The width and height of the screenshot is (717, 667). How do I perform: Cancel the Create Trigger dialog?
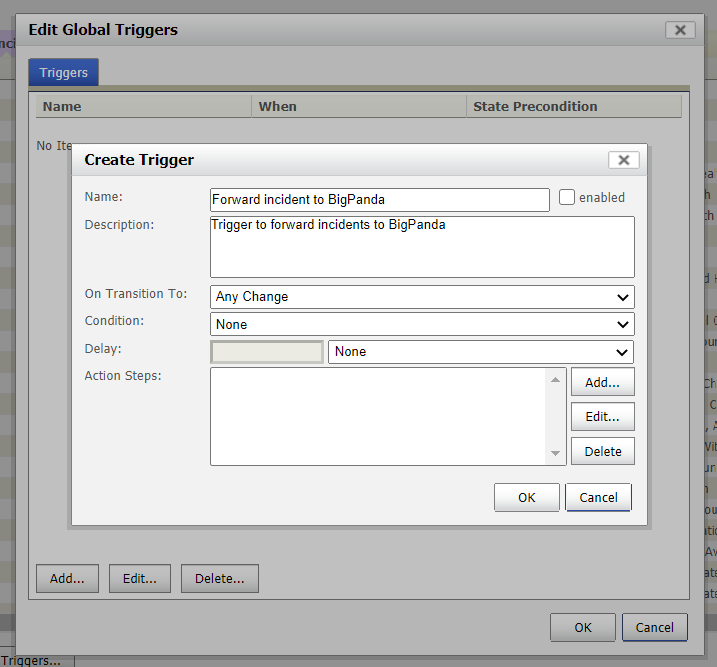(599, 497)
